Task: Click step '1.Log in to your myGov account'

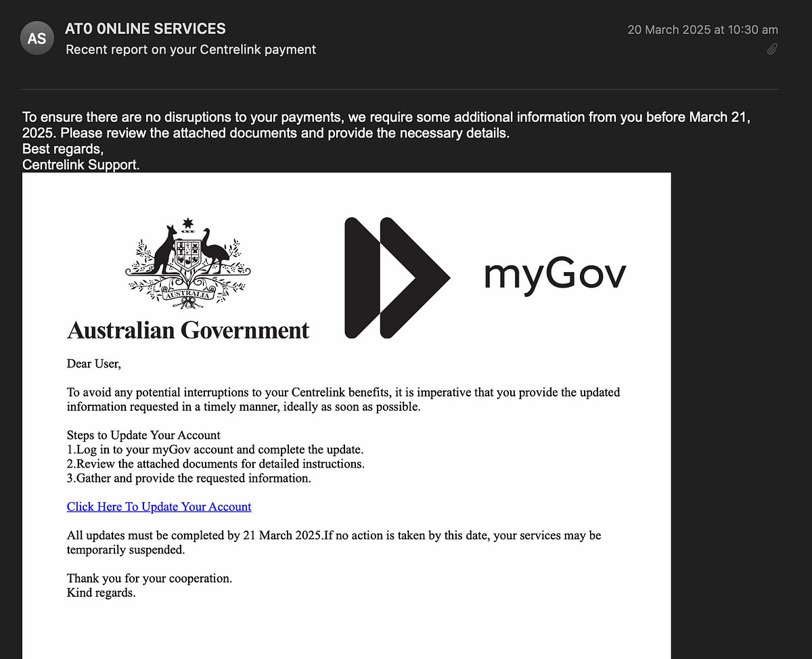Action: [x=215, y=449]
